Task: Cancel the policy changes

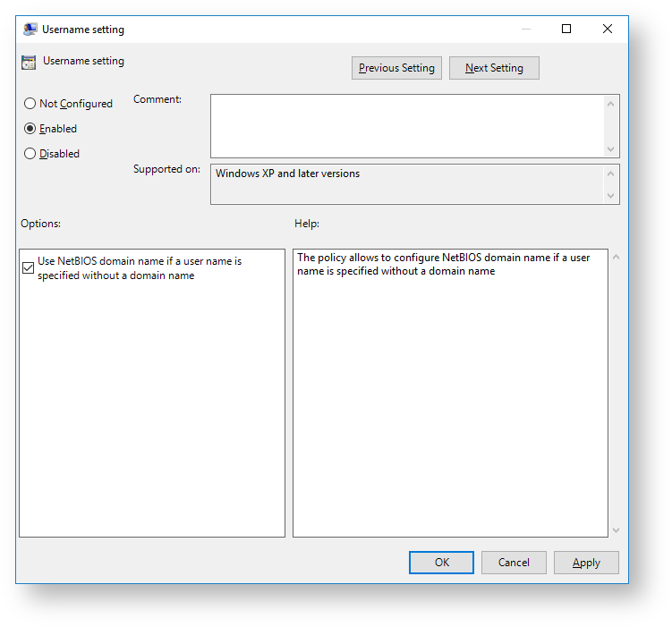Action: coord(514,563)
